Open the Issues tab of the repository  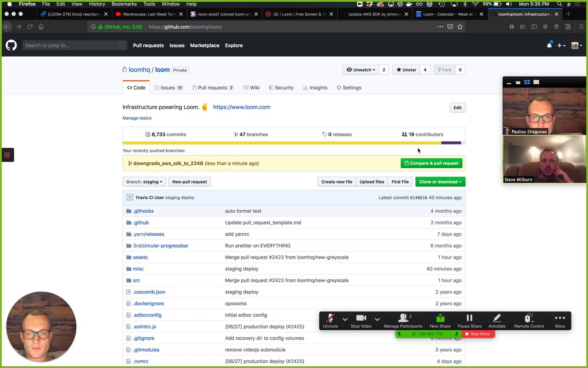(x=169, y=88)
